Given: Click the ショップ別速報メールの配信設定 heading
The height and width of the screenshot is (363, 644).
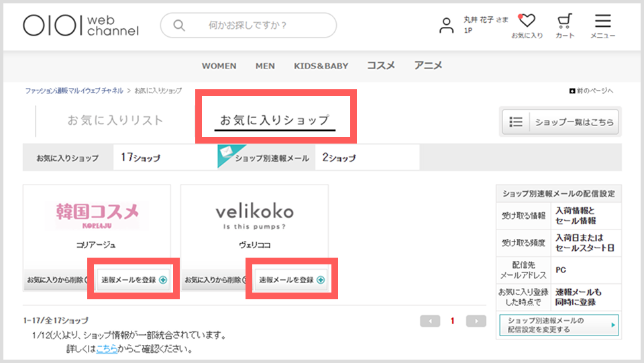Looking at the screenshot, I should pyautogui.click(x=559, y=194).
